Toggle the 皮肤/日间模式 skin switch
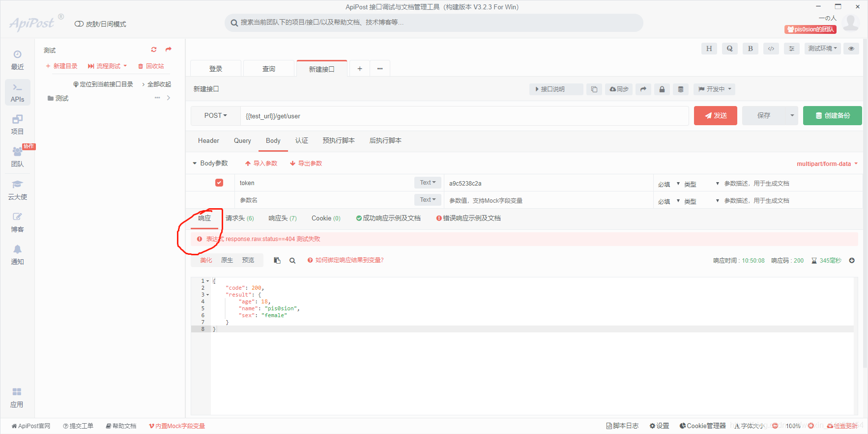This screenshot has width=868, height=434. [79, 24]
